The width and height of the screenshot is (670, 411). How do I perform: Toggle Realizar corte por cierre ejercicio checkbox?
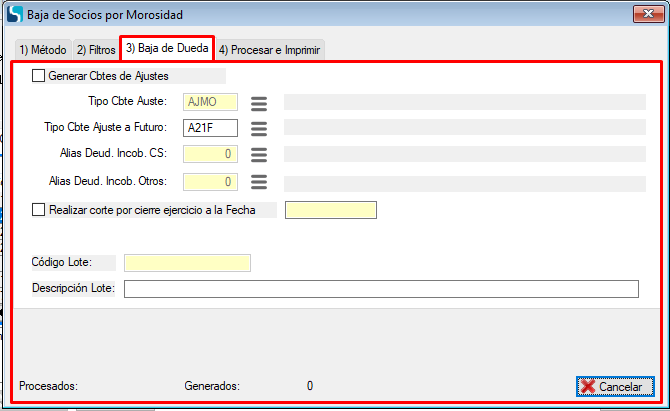tap(39, 210)
